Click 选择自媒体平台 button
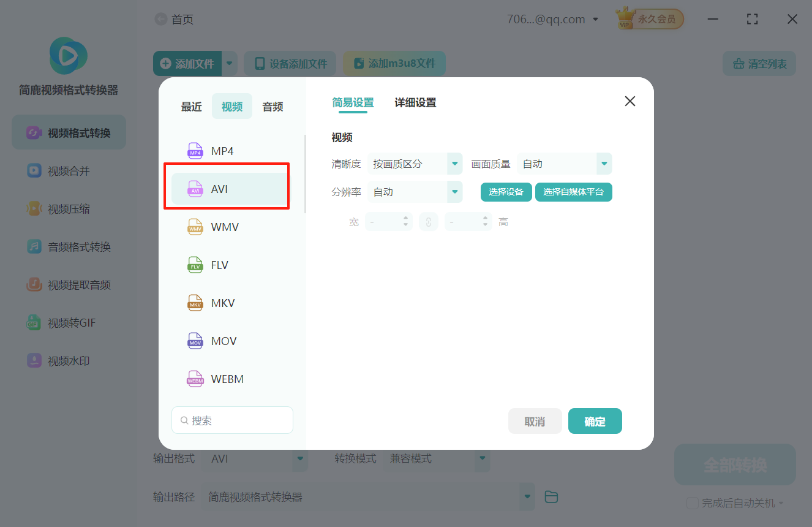Screen dimensions: 812x527 573,192
